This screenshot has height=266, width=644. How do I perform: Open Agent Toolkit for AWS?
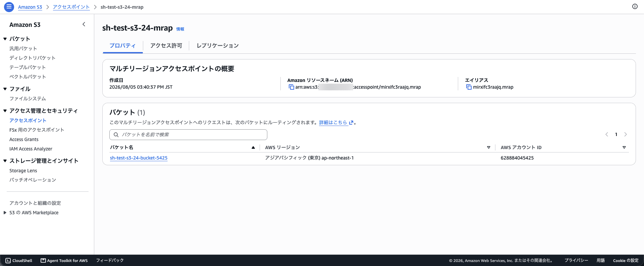coord(64,261)
